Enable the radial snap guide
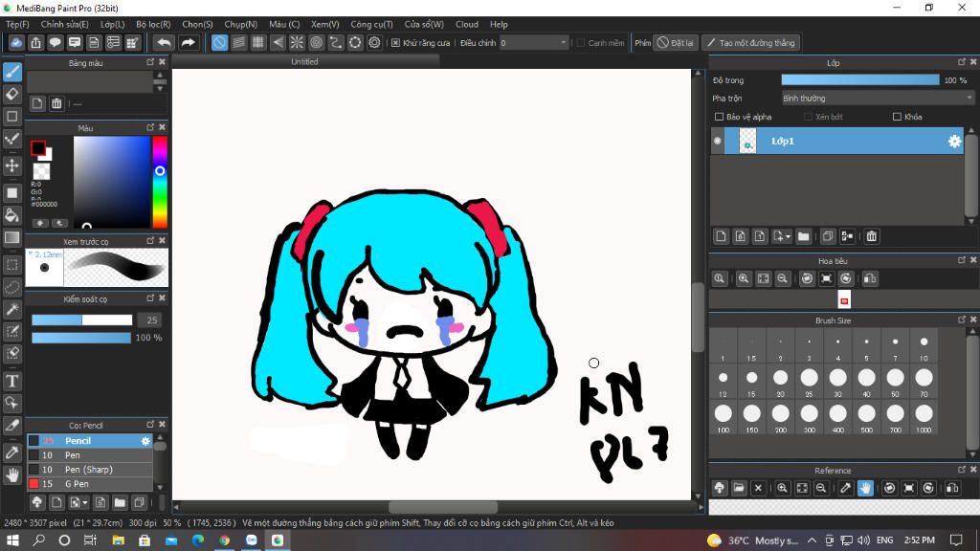Screen dimensions: 980x551 pos(297,42)
